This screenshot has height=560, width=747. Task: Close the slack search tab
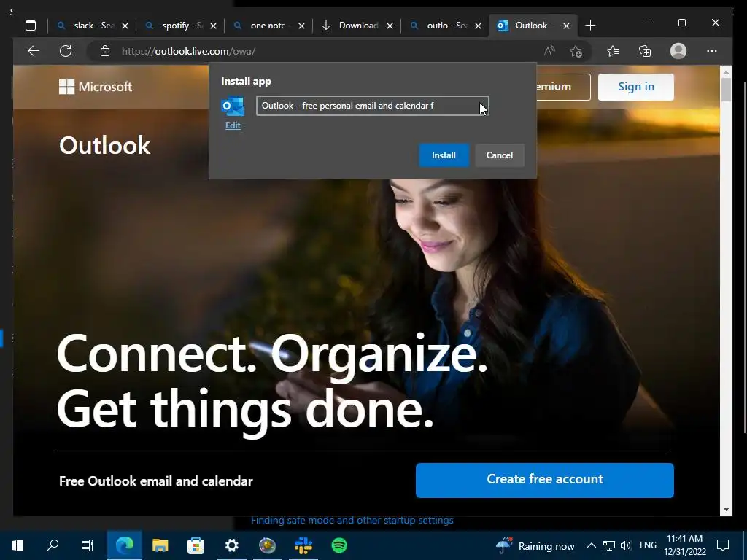coord(125,26)
